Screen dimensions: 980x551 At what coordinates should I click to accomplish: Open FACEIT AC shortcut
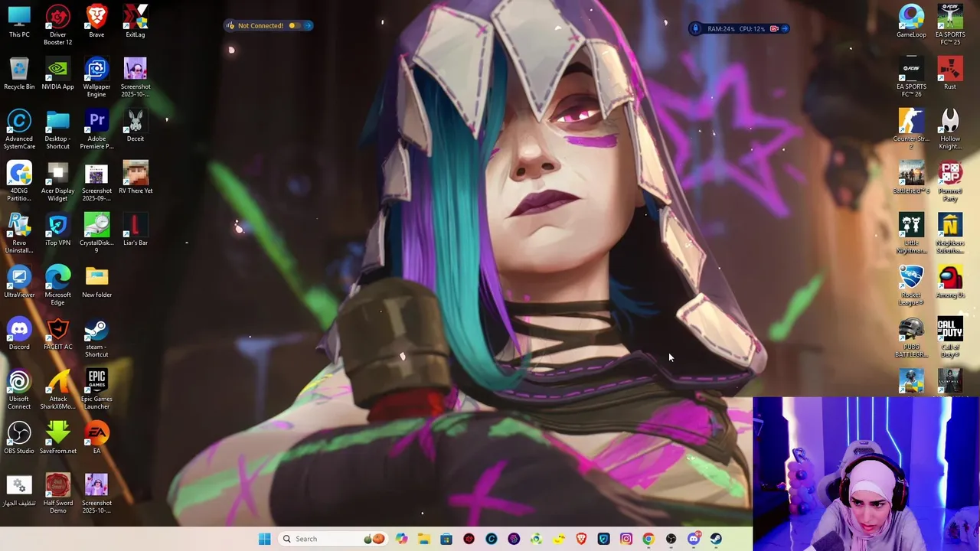click(x=57, y=334)
